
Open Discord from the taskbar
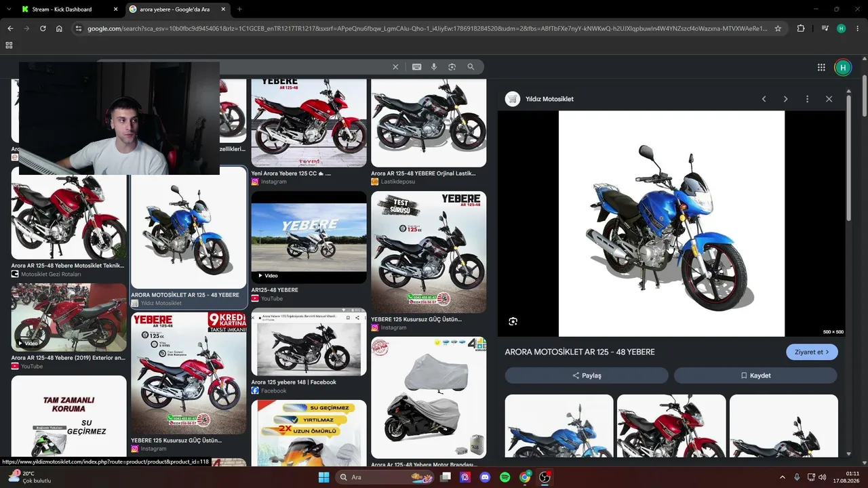[485, 477]
